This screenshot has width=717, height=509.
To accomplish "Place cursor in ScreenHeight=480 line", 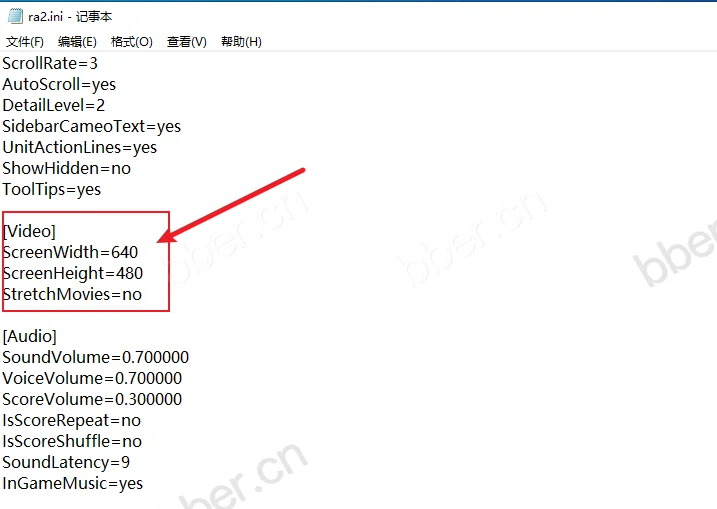I will (x=73, y=273).
